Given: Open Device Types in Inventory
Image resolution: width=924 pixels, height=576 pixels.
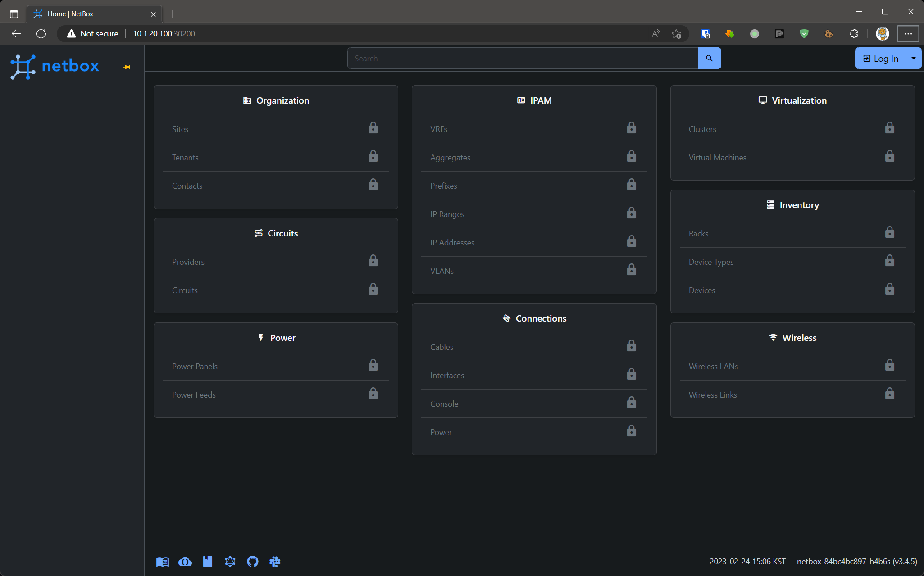Looking at the screenshot, I should (x=711, y=262).
